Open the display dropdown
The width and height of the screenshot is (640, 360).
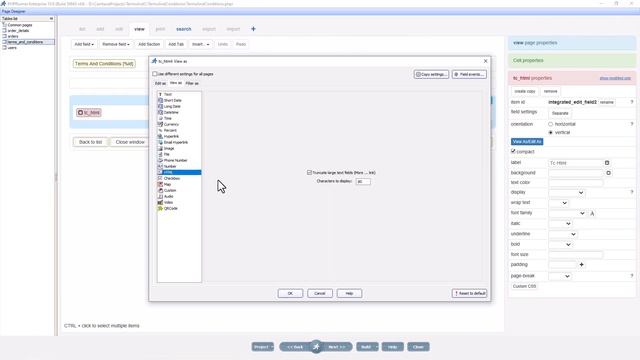click(x=567, y=193)
